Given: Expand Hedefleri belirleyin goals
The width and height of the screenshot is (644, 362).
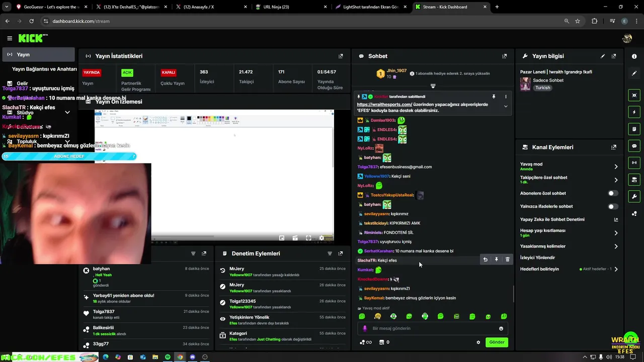Looking at the screenshot, I should click(616, 269).
